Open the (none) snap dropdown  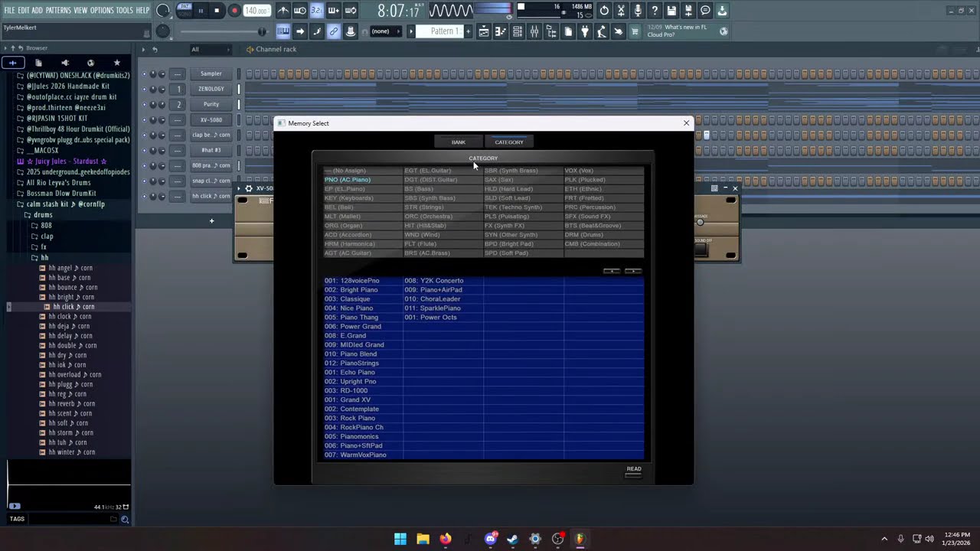pyautogui.click(x=386, y=31)
